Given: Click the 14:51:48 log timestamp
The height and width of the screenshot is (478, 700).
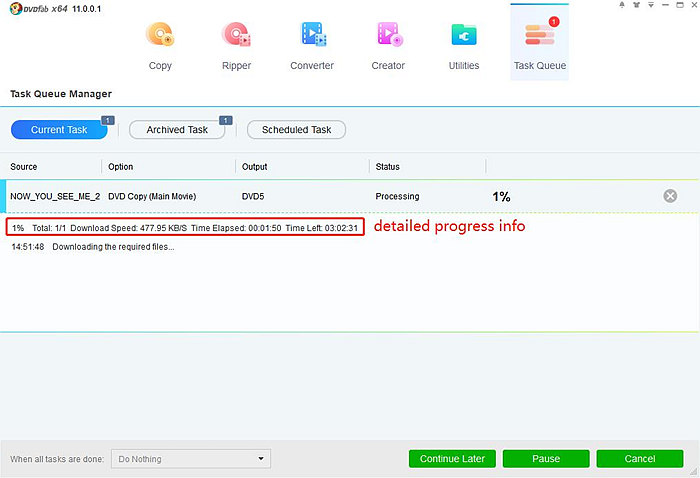Looking at the screenshot, I should [28, 247].
